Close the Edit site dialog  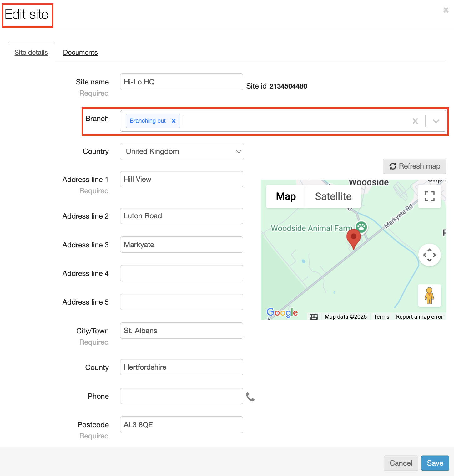coord(446,10)
